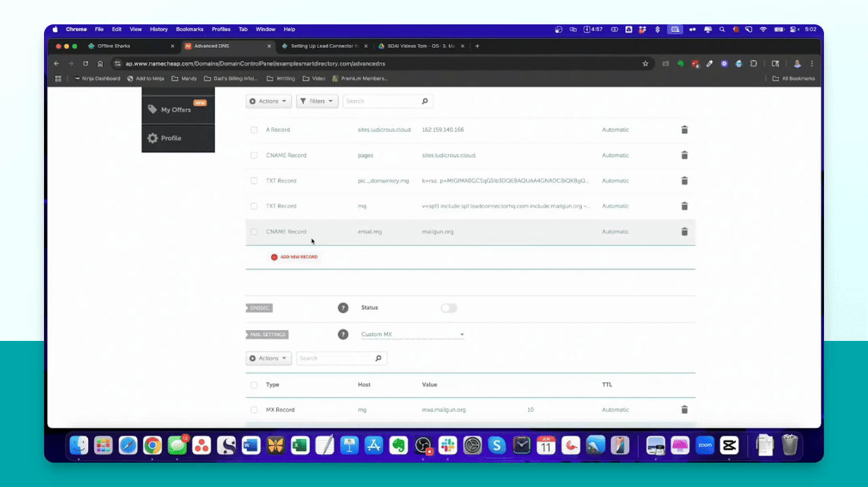Click the search magnifier in the mail settings search

click(x=378, y=358)
